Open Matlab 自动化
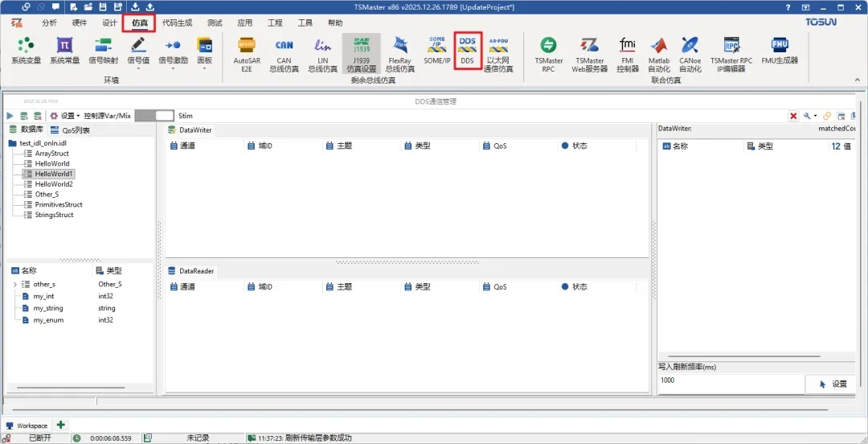 (x=659, y=54)
